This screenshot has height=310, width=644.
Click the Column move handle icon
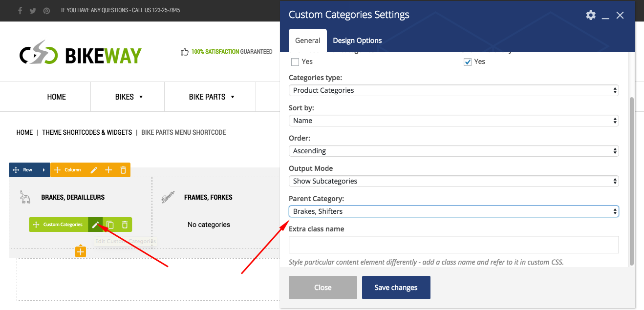tap(57, 170)
